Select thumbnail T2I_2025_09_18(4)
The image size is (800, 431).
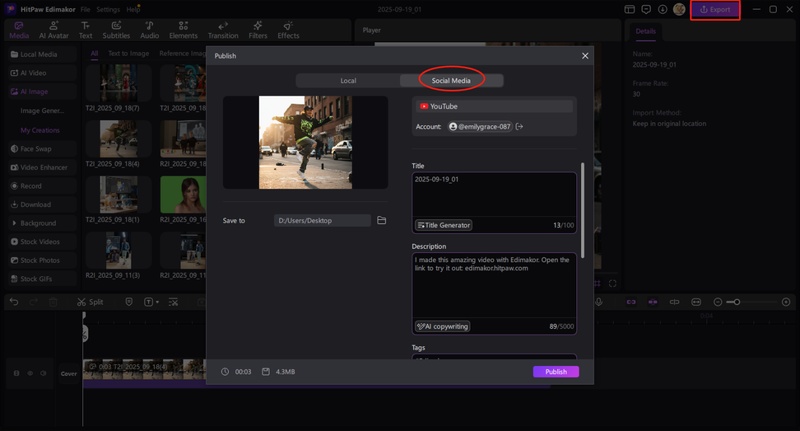(x=118, y=139)
